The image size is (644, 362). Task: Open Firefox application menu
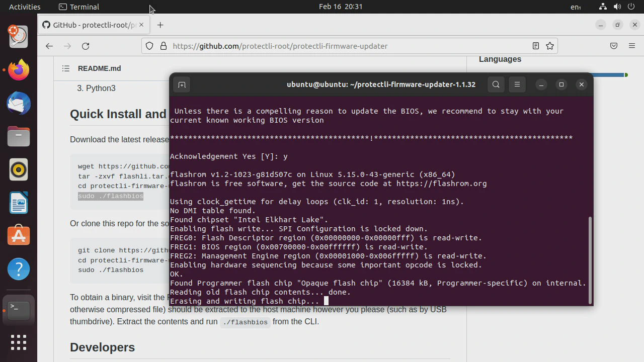click(x=632, y=46)
